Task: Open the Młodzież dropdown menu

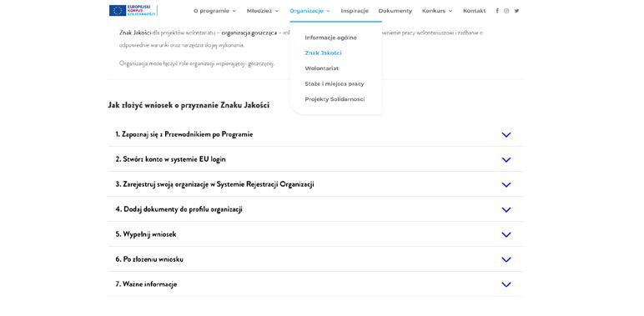Action: coord(263,11)
